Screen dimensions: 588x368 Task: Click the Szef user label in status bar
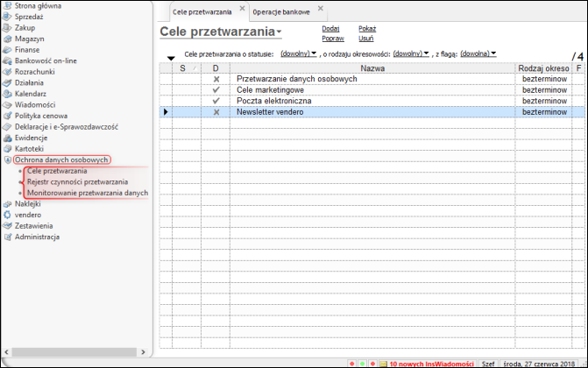point(488,364)
